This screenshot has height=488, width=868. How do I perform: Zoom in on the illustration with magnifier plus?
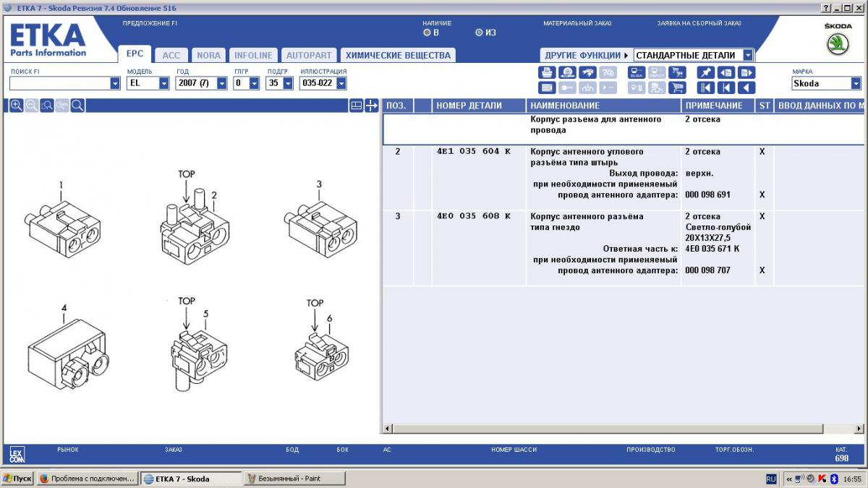click(x=16, y=106)
